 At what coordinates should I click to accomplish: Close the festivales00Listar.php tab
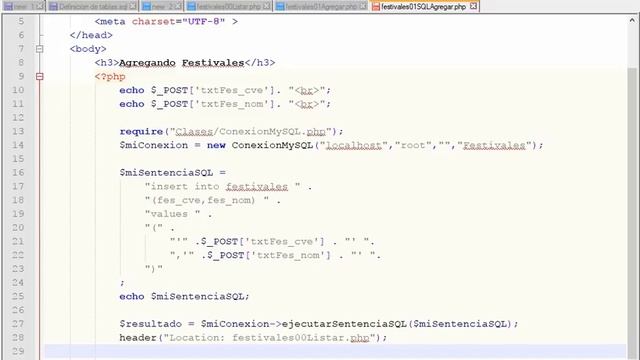pyautogui.click(x=266, y=7)
